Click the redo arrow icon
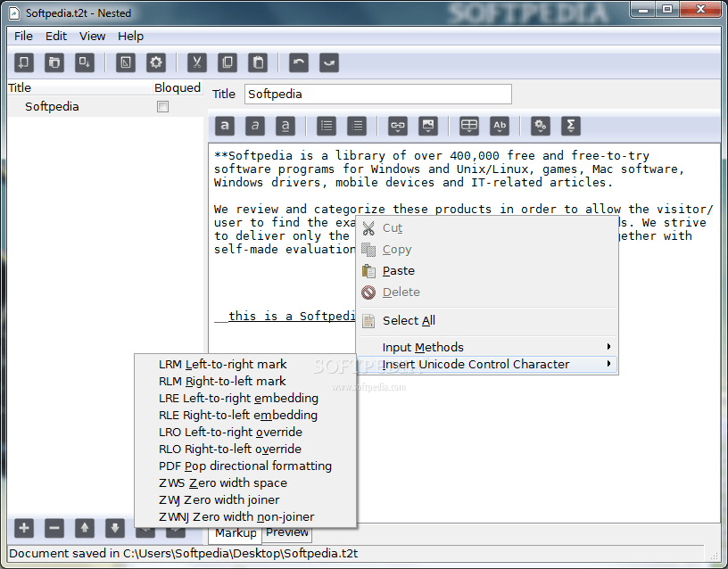 329,62
